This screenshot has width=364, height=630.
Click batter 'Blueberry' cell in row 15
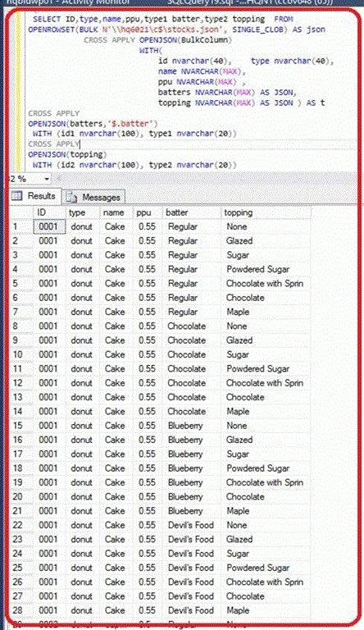click(x=192, y=426)
